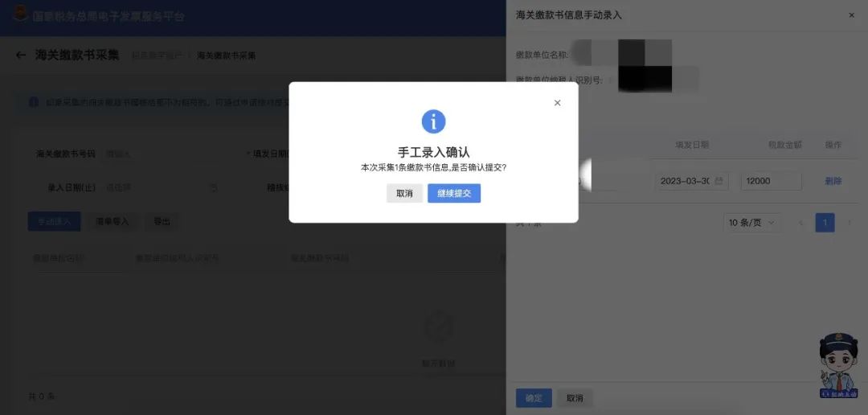
Task: Close the 手工录入确认 confirmation dialog
Action: pyautogui.click(x=558, y=103)
